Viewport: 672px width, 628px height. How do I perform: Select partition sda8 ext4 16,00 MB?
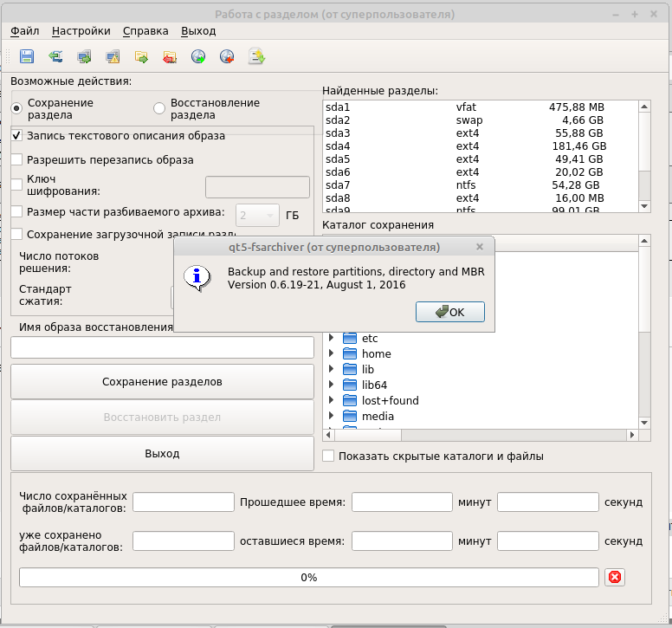pos(480,198)
